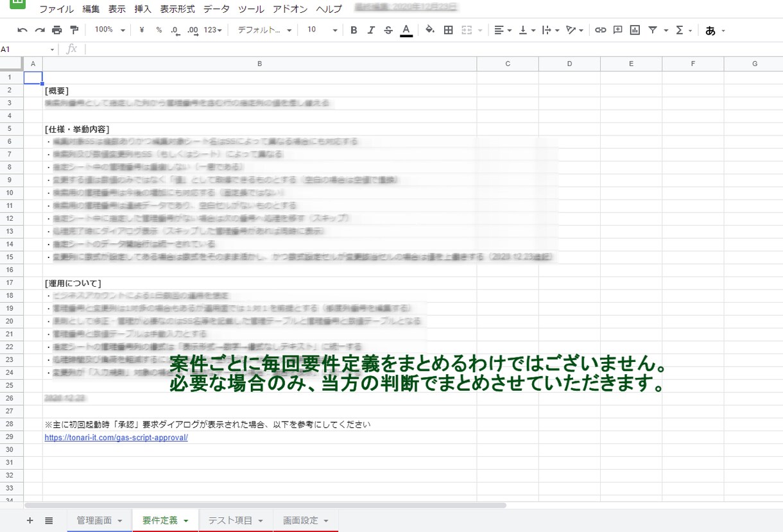The height and width of the screenshot is (532, 783).
Task: Format as yen currency
Action: (x=141, y=30)
